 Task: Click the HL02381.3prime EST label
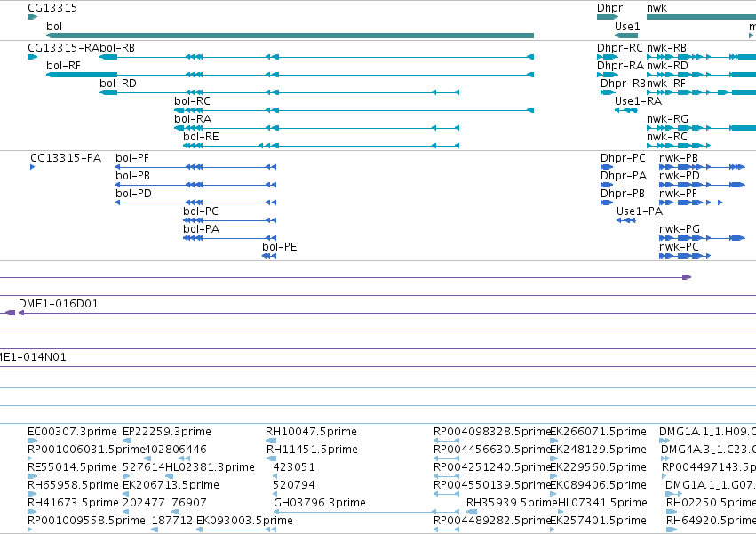click(x=210, y=467)
